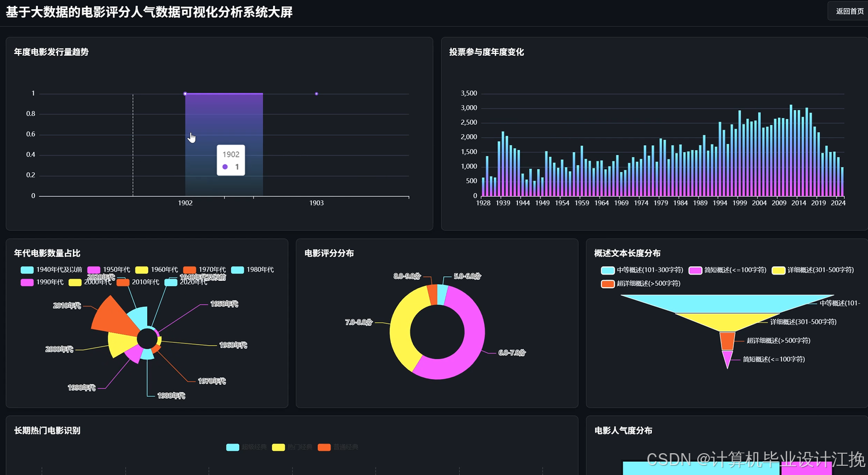Click the magenta funnel tip
Image resolution: width=868 pixels, height=475 pixels.
click(x=727, y=357)
